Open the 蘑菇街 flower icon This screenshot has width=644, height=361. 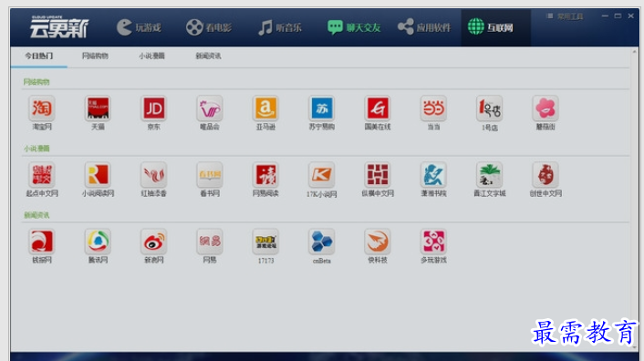[x=545, y=108]
